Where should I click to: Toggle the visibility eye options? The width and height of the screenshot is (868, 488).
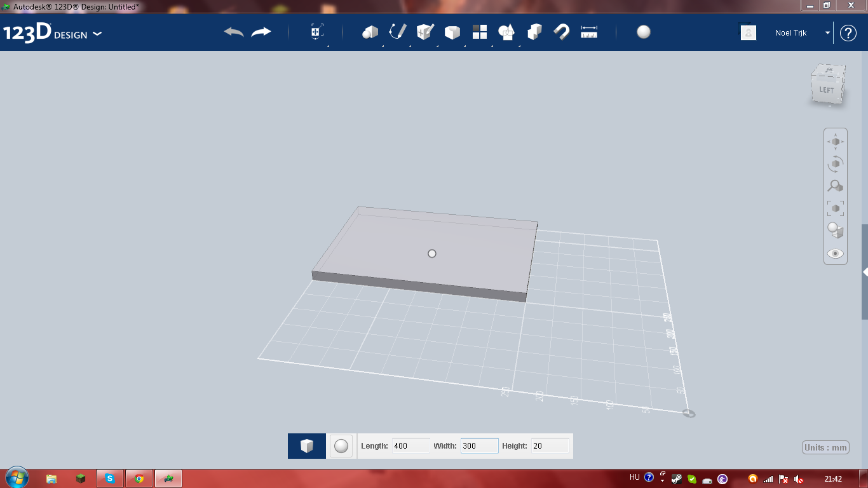[836, 254]
